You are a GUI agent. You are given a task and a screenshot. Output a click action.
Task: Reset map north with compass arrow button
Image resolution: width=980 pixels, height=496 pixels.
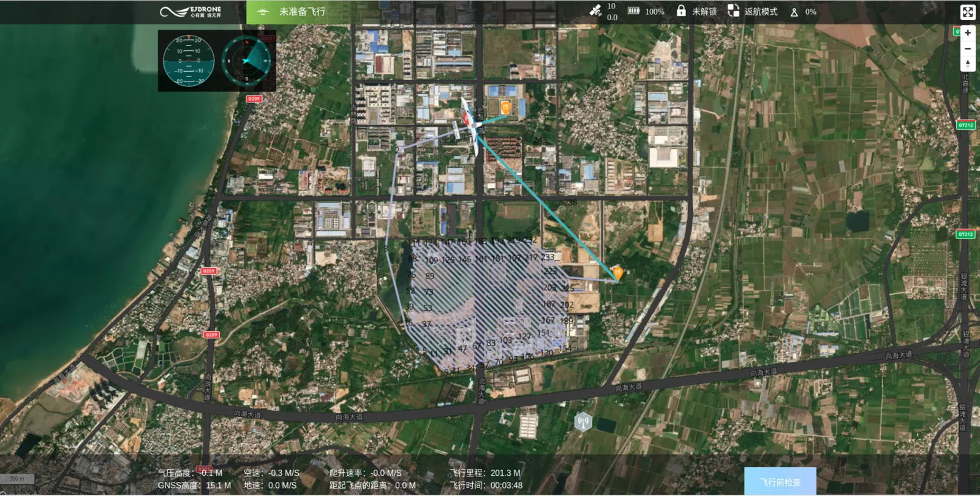click(968, 64)
